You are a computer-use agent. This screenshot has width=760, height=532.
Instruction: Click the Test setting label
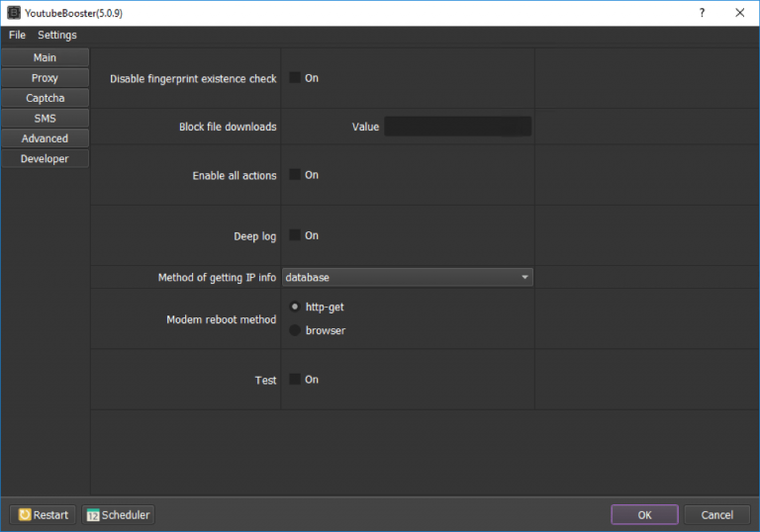click(265, 381)
